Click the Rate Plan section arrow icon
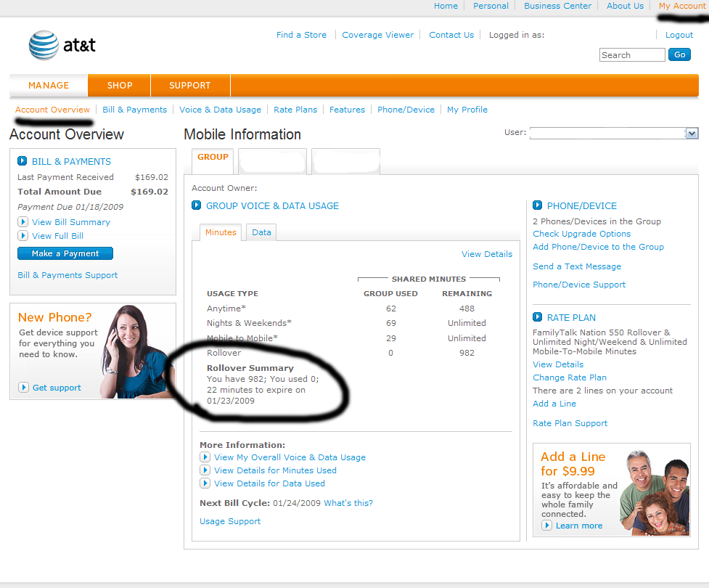Screen dimensions: 709x588 tap(537, 317)
